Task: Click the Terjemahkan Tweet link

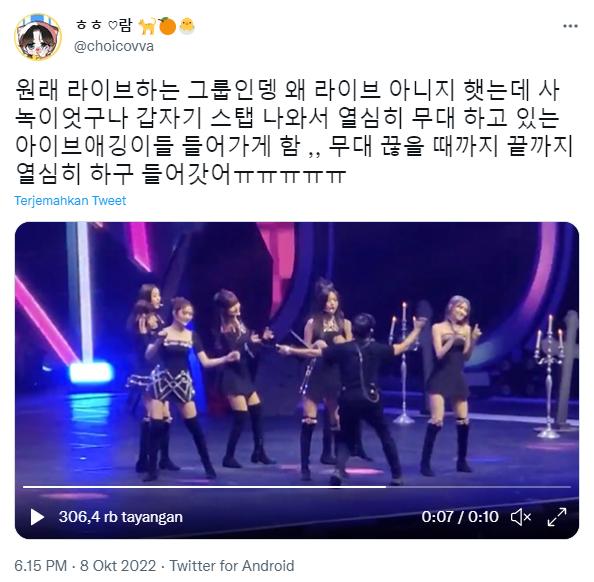Action: coord(70,200)
